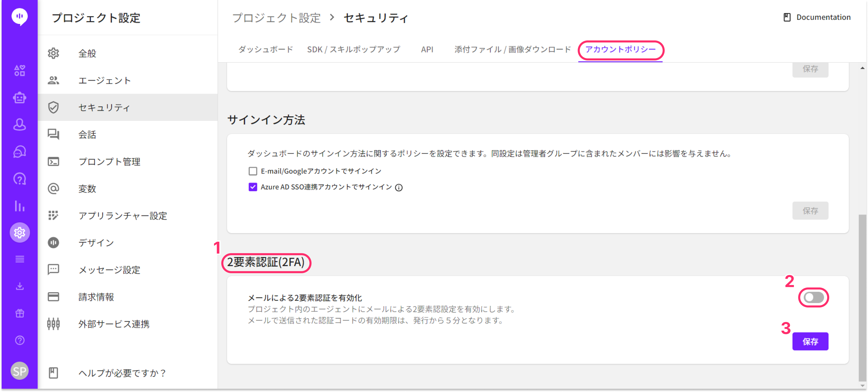Screen dimensions: 868x392
Task: Click the SP user avatar
Action: (20, 371)
